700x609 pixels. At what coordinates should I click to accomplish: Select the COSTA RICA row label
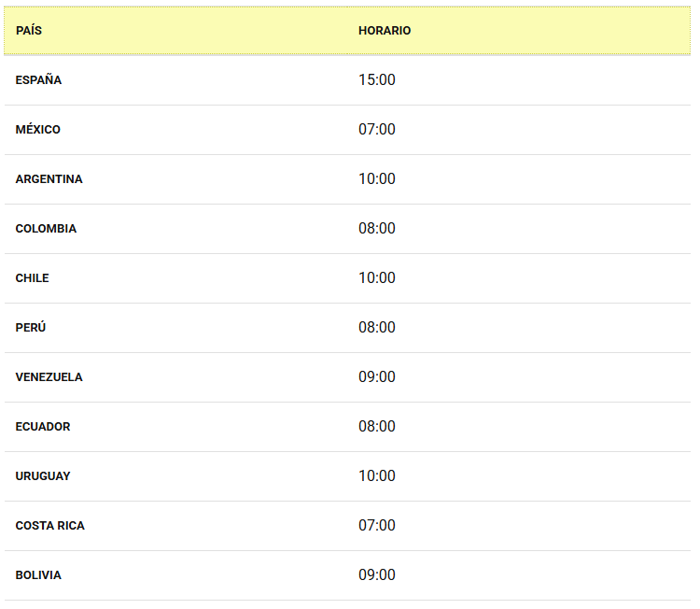(49, 526)
